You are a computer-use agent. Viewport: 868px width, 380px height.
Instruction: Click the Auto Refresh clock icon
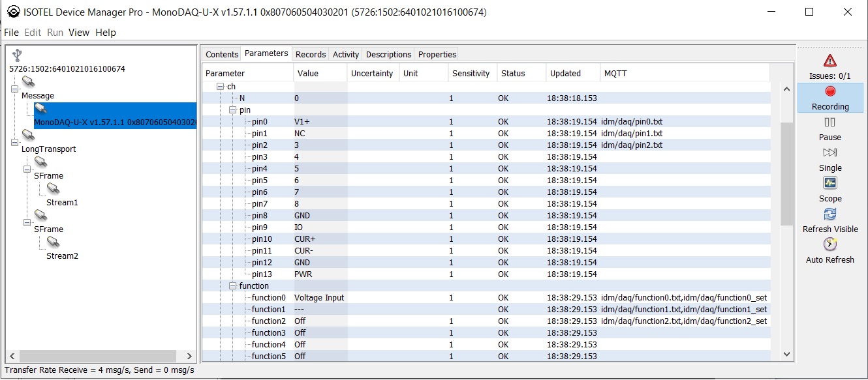830,244
